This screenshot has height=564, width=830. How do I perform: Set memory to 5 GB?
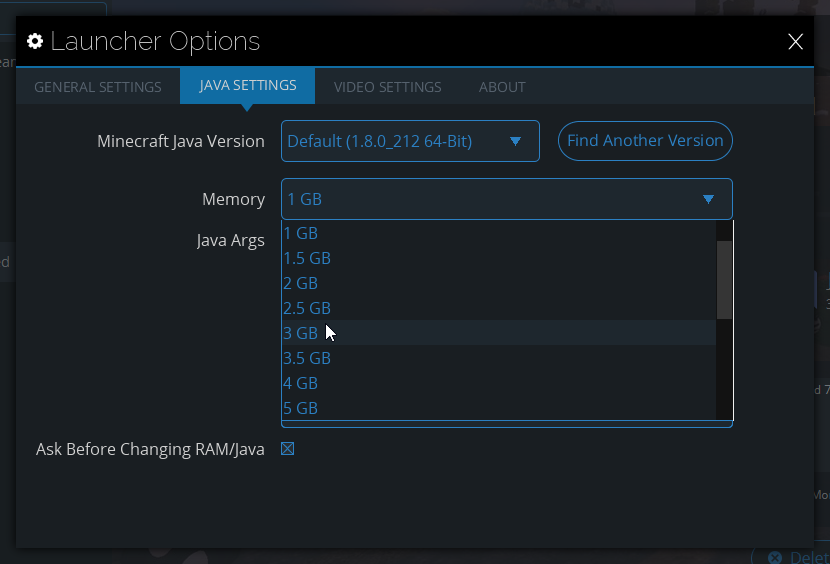499,408
